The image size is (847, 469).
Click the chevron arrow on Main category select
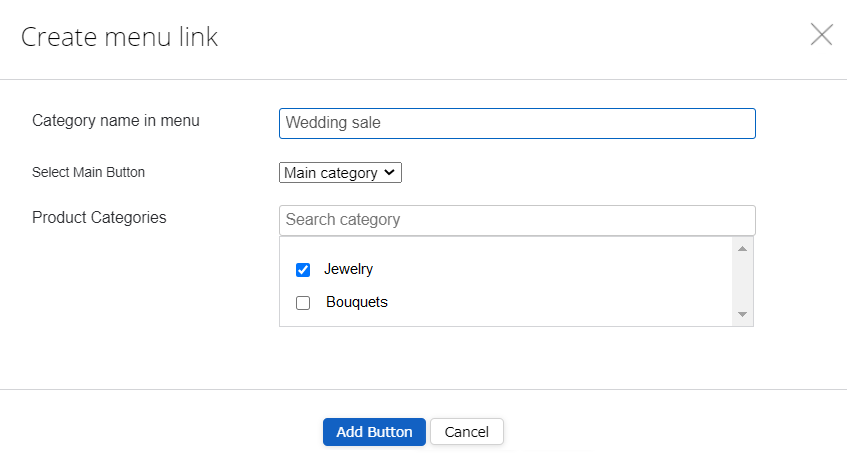pyautogui.click(x=390, y=173)
